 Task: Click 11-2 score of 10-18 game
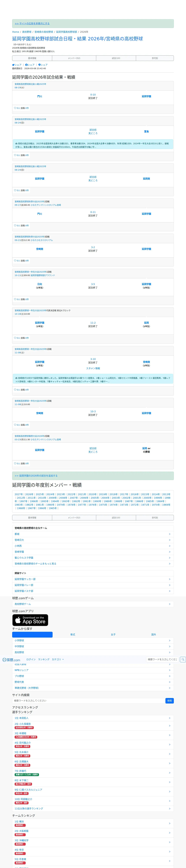(93, 323)
